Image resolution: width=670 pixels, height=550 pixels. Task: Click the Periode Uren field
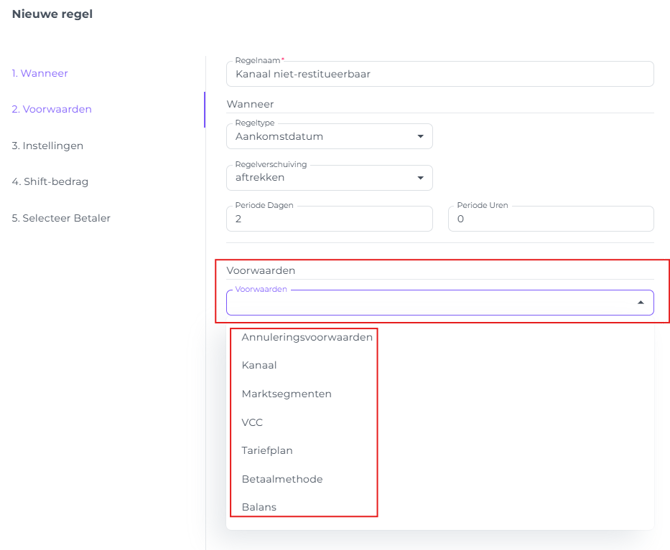pyautogui.click(x=550, y=219)
